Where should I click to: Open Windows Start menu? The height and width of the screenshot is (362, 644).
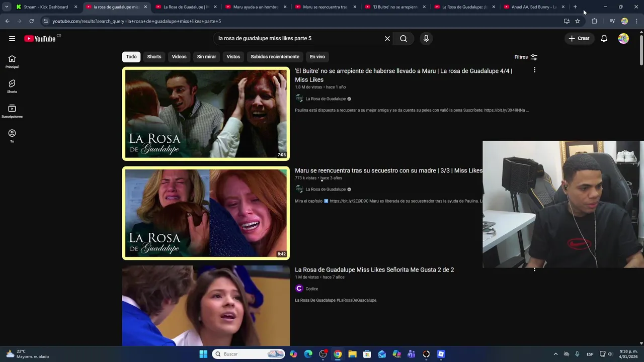click(x=203, y=354)
